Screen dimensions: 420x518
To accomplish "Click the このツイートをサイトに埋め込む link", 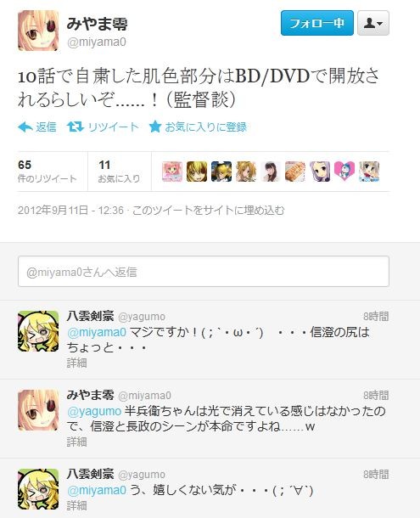I will (209, 210).
